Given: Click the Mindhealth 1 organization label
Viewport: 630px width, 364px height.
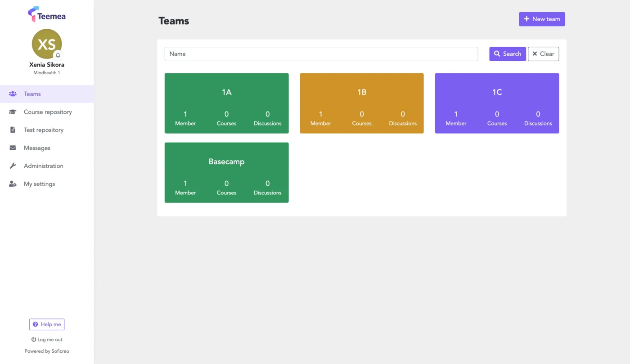Looking at the screenshot, I should coord(47,73).
